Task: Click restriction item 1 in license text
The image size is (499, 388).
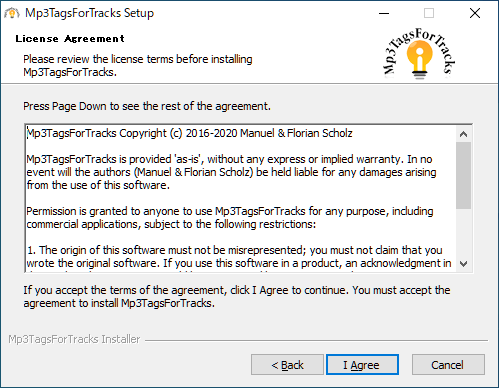Action: (239, 257)
